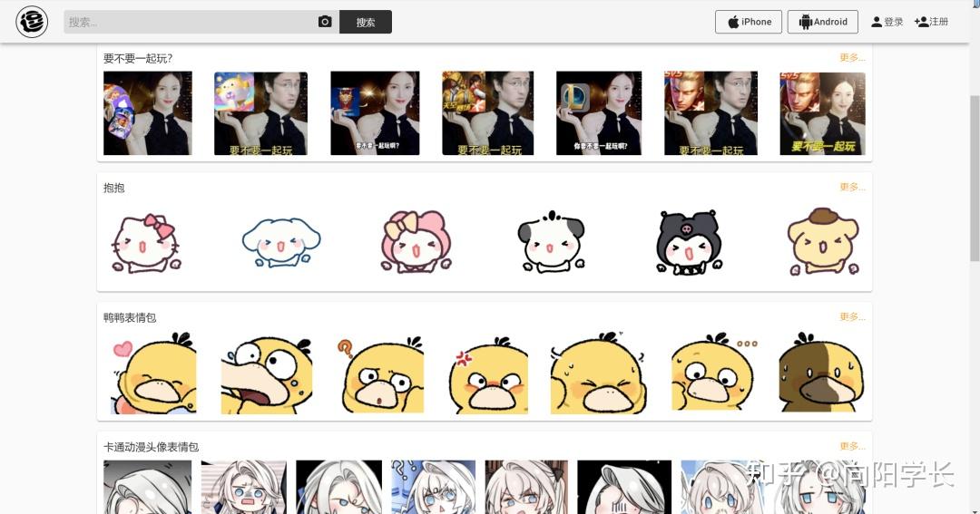Open 更多 for 卡通动漫头像表情包 section
Image resolution: width=980 pixels, height=514 pixels.
point(852,446)
